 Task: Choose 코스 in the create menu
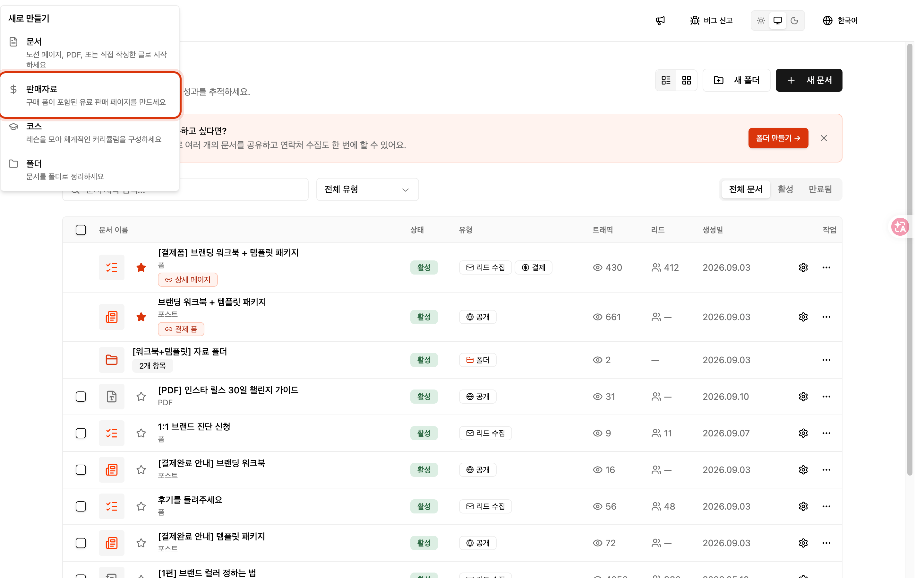(90, 132)
